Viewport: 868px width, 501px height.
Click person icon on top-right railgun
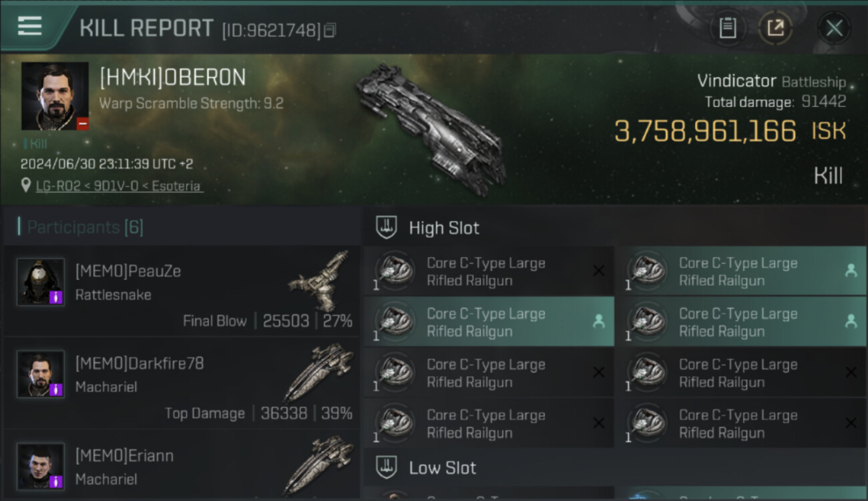[x=851, y=271]
